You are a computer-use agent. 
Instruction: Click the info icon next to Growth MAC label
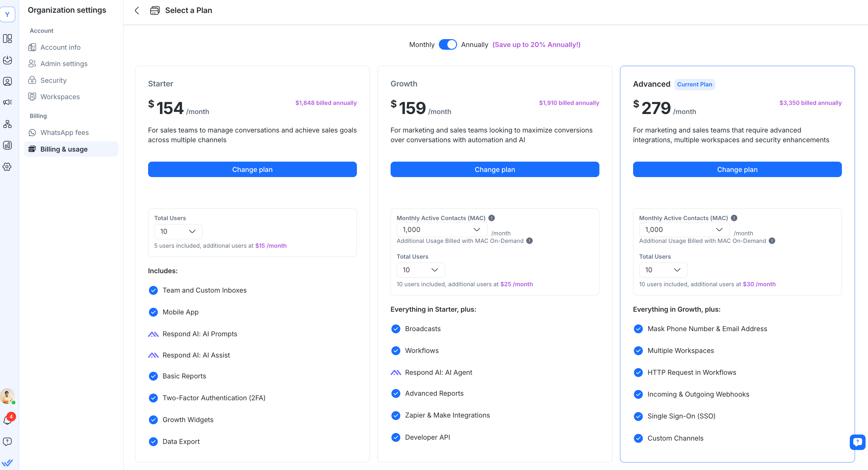coord(492,218)
